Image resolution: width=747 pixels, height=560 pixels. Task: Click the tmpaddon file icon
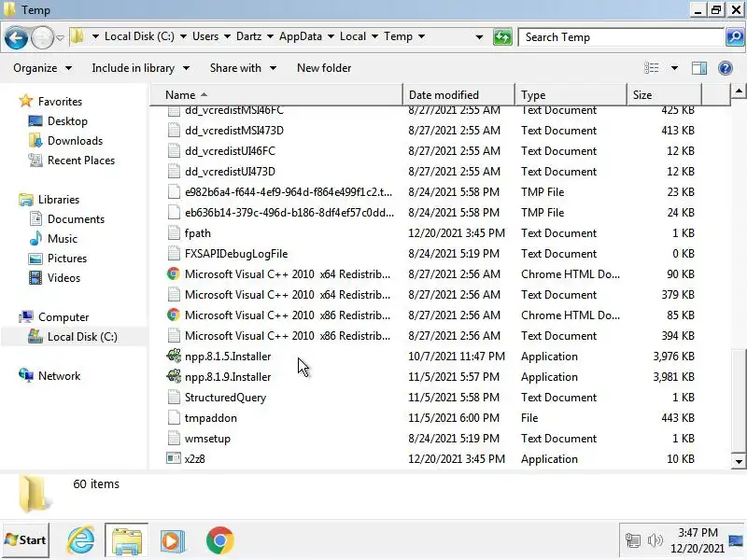point(174,417)
